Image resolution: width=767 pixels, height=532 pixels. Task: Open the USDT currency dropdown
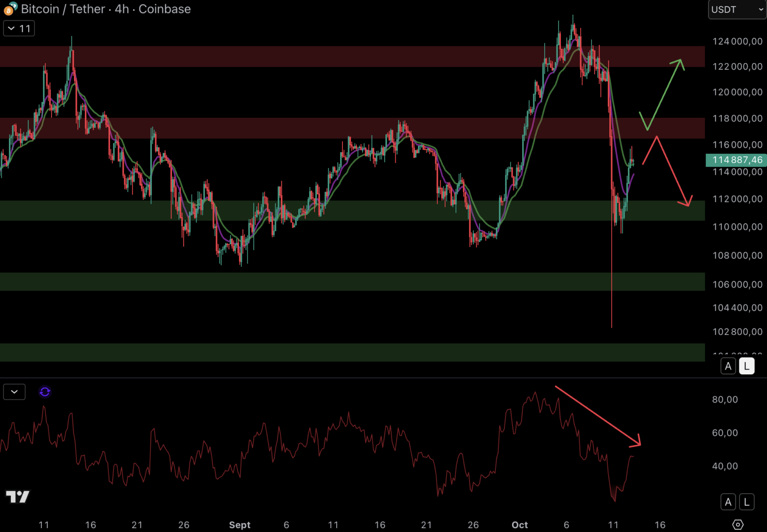pyautogui.click(x=736, y=9)
